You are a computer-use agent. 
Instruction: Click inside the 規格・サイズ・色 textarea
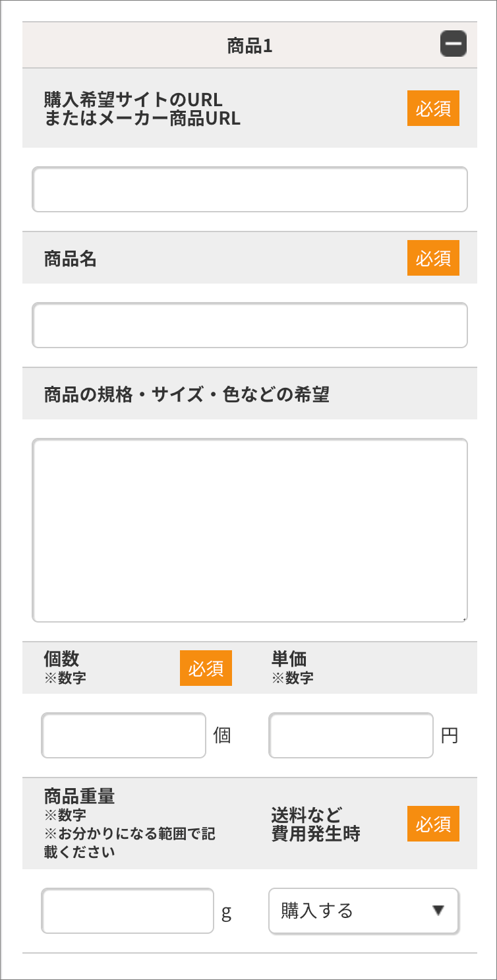tap(250, 530)
